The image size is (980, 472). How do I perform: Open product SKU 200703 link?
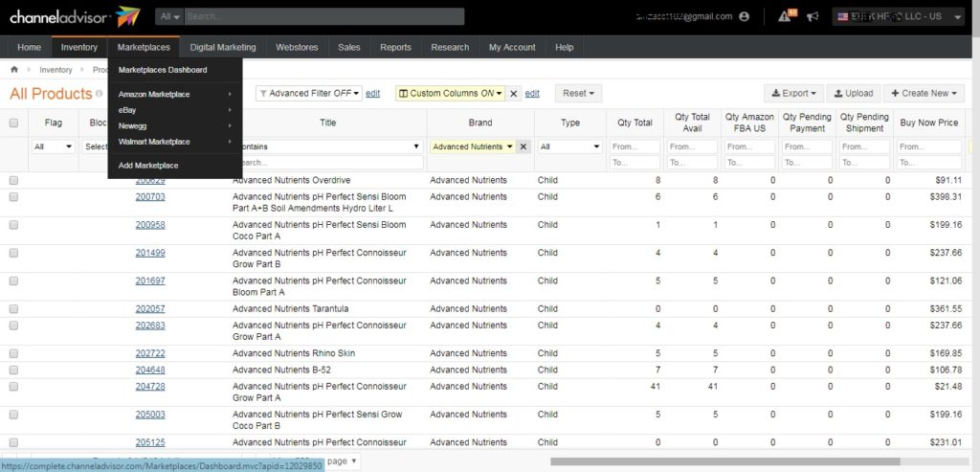tap(150, 196)
